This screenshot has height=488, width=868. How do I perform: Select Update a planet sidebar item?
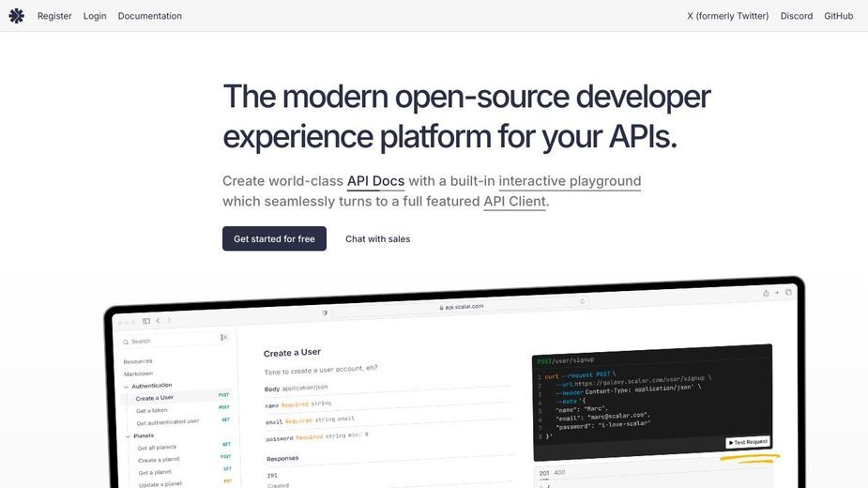[x=160, y=484]
